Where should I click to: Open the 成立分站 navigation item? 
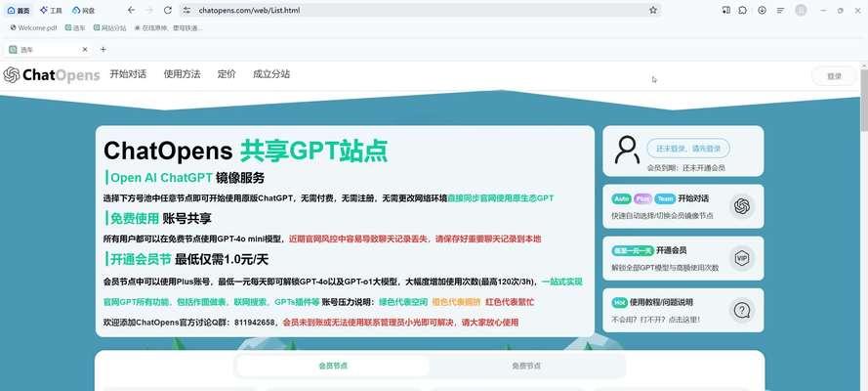pyautogui.click(x=271, y=74)
